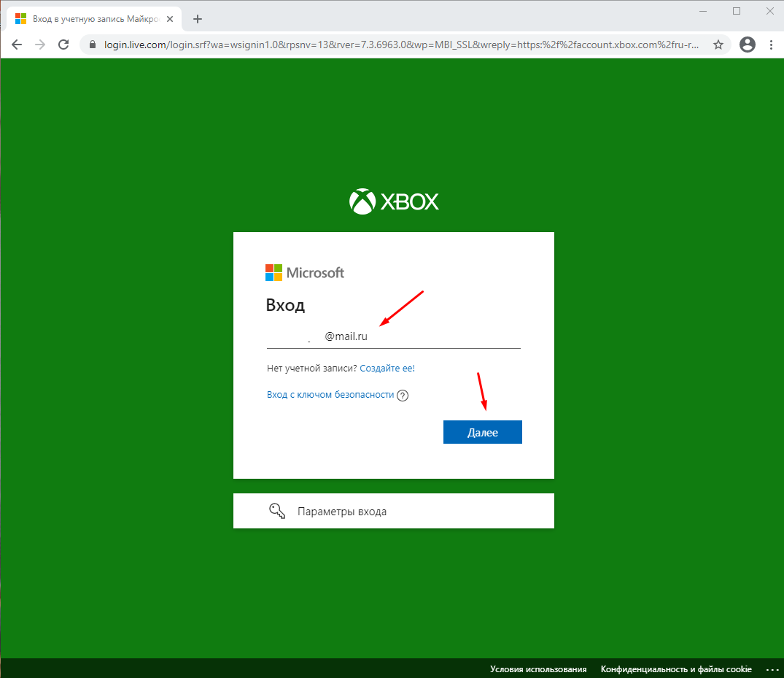Click the address bar URL
Screen dimensions: 784x678
(x=402, y=45)
